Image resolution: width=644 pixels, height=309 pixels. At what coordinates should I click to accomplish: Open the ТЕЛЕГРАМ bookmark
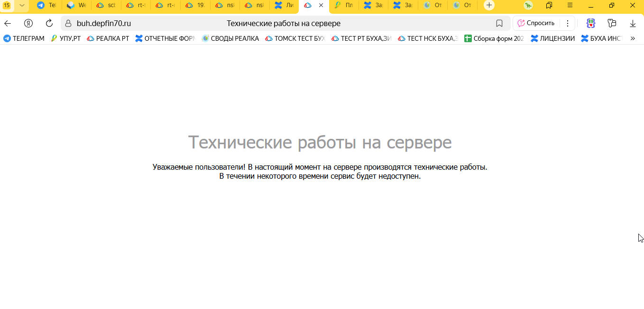24,38
